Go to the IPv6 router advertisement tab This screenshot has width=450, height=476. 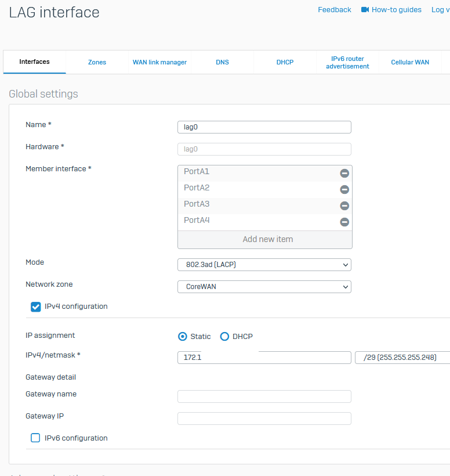(x=347, y=63)
